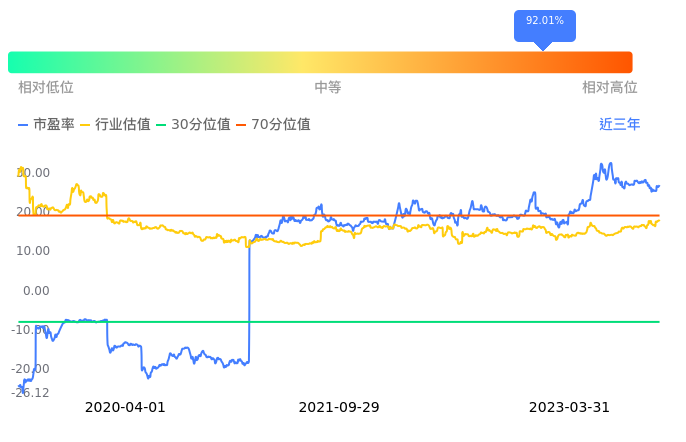The width and height of the screenshot is (686, 442).
Task: Click the -26.12 minimum value axis label
Action: 33,393
